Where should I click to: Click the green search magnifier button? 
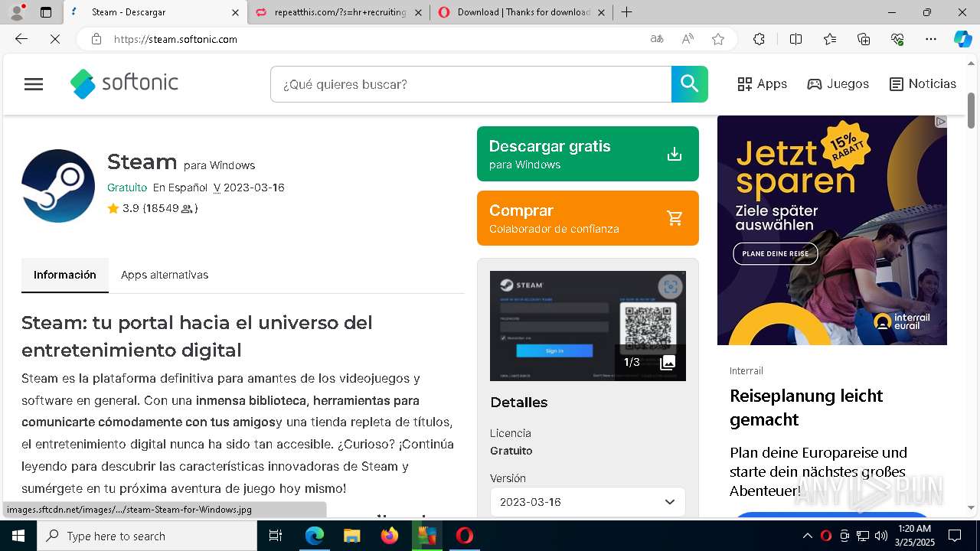[x=690, y=84]
